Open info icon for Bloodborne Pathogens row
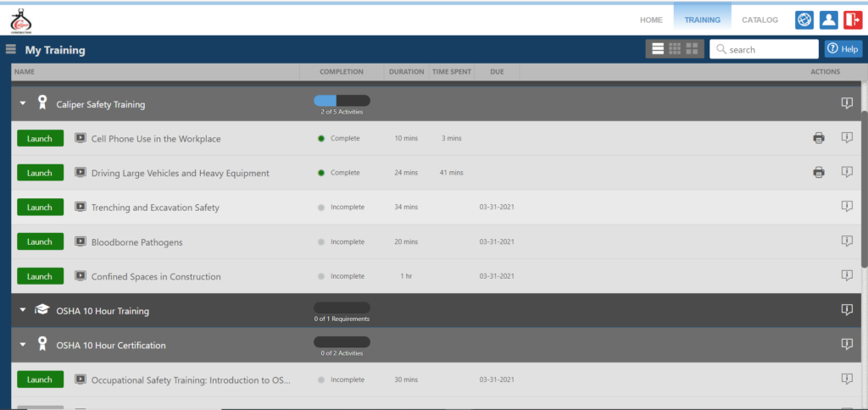868x410 pixels. click(x=847, y=241)
